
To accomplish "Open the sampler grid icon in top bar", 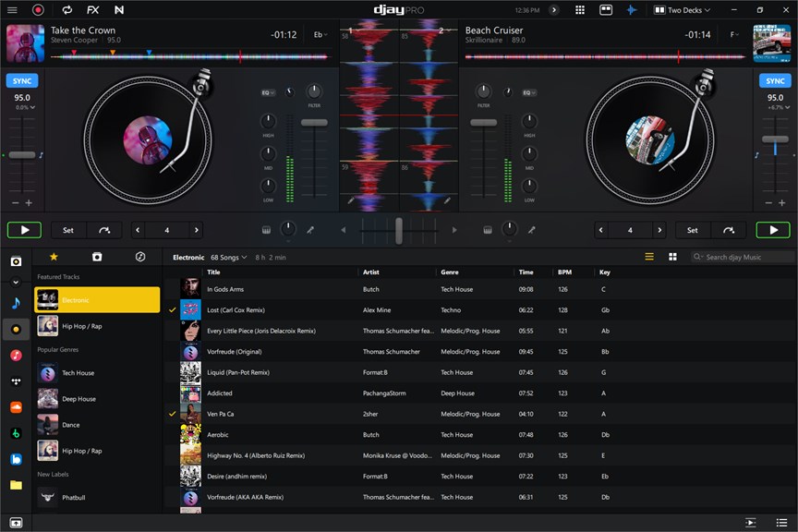I will pos(580,9).
